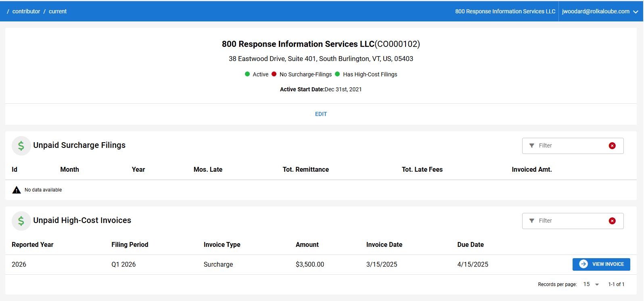This screenshot has width=644, height=301.
Task: Open the jwoodard@rolkaloube.com account menu chevron
Action: (x=636, y=12)
